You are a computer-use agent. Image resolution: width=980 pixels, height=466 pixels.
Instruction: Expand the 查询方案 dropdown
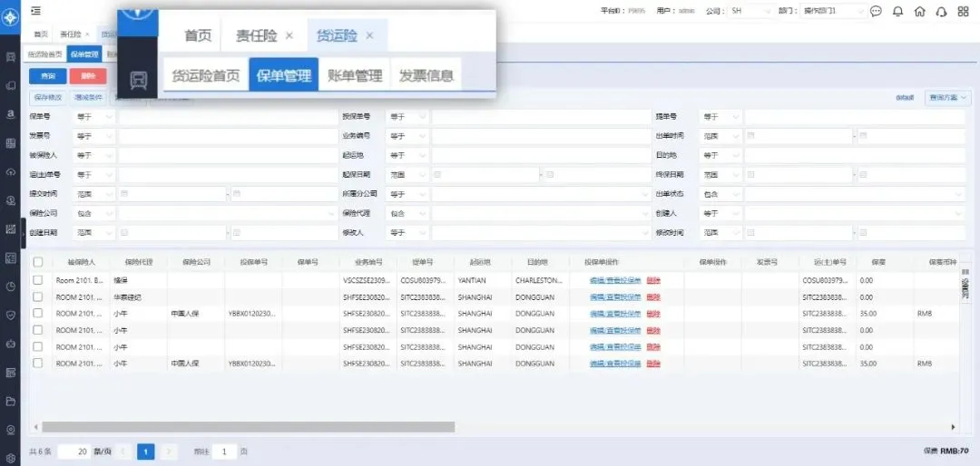pyautogui.click(x=947, y=97)
